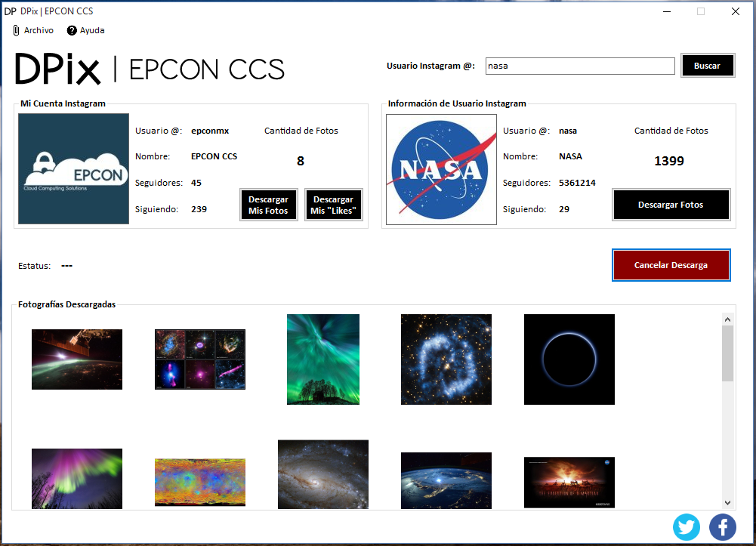Click the NASA profile picture

pos(441,169)
